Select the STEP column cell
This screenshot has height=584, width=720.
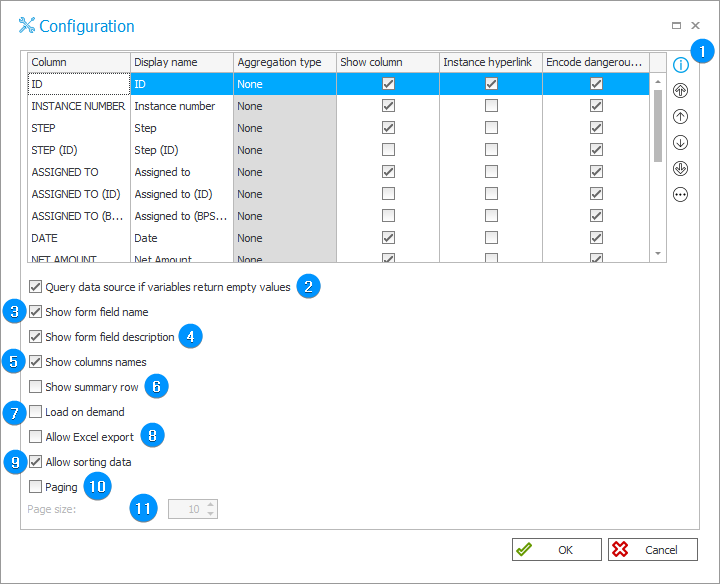coord(79,128)
